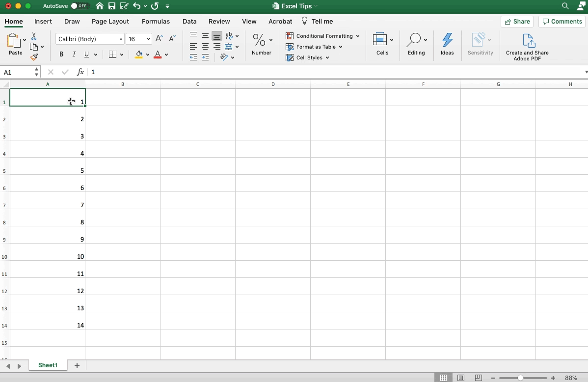
Task: Open the fill color dropdown arrow
Action: tap(148, 54)
